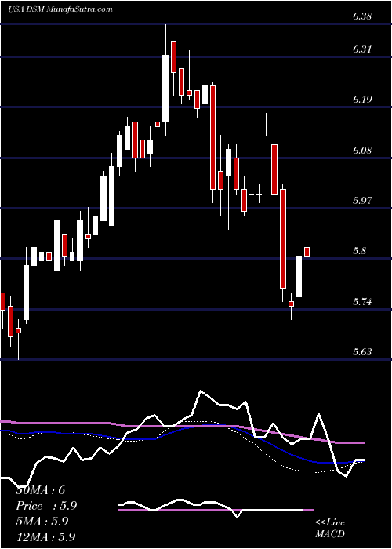Click the 6.38 price axis label
The height and width of the screenshot is (549, 392).
[x=361, y=16]
